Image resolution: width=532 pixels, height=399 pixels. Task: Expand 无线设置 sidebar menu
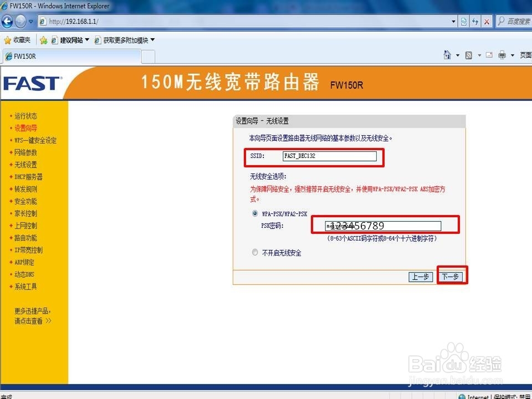pos(25,165)
